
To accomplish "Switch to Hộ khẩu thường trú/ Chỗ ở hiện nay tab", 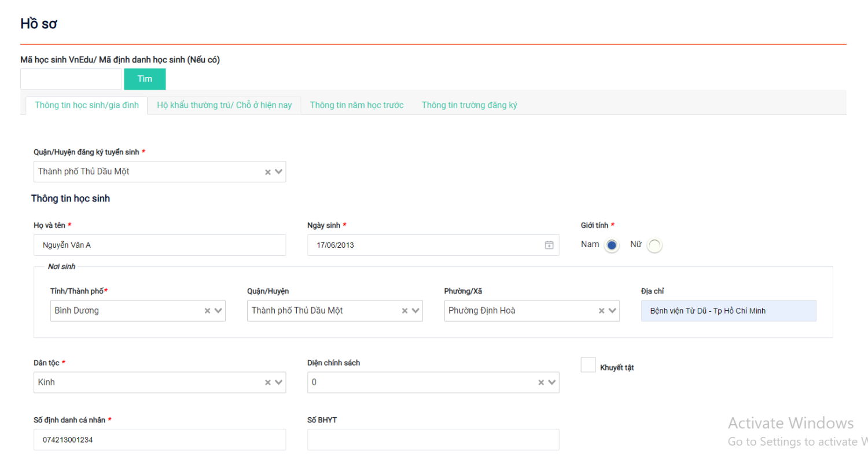I will pyautogui.click(x=225, y=105).
